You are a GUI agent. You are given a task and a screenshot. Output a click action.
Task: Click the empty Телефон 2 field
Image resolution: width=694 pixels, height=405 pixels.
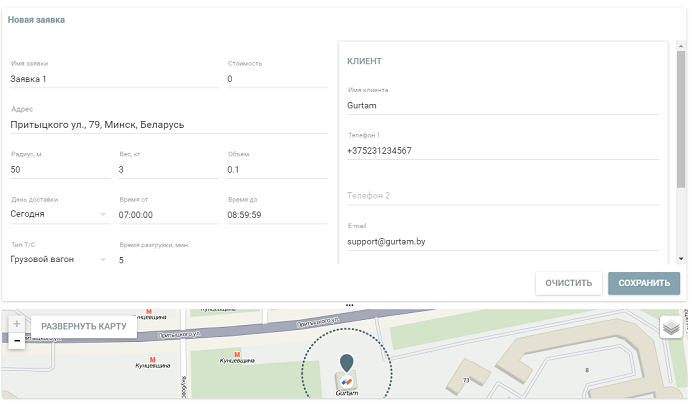pyautogui.click(x=502, y=196)
